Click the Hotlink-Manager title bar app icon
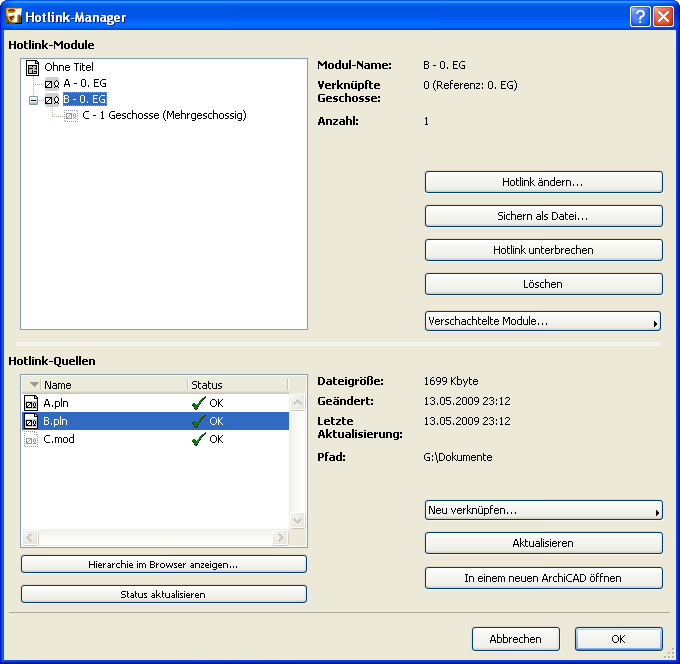The height and width of the screenshot is (664, 680). pyautogui.click(x=14, y=16)
